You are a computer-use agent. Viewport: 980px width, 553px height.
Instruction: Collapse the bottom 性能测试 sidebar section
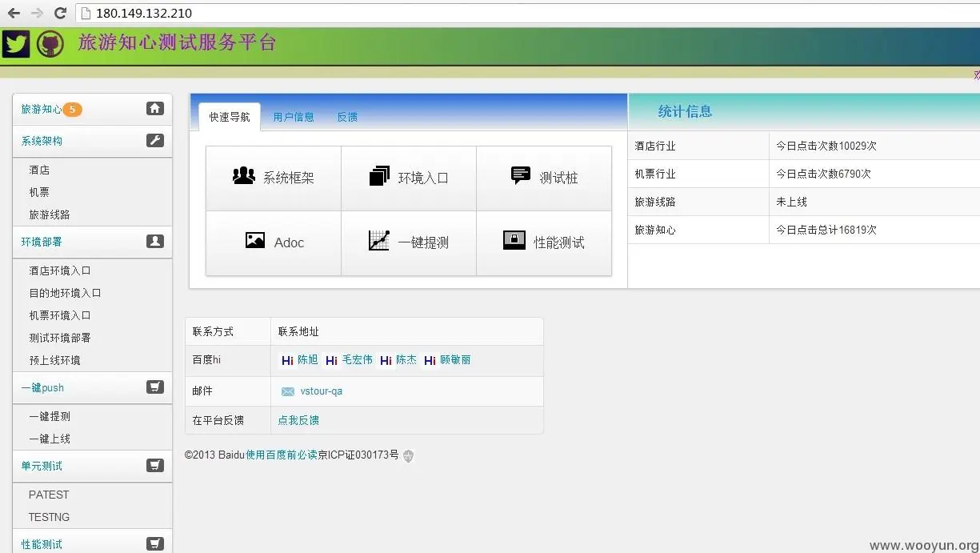tap(155, 543)
